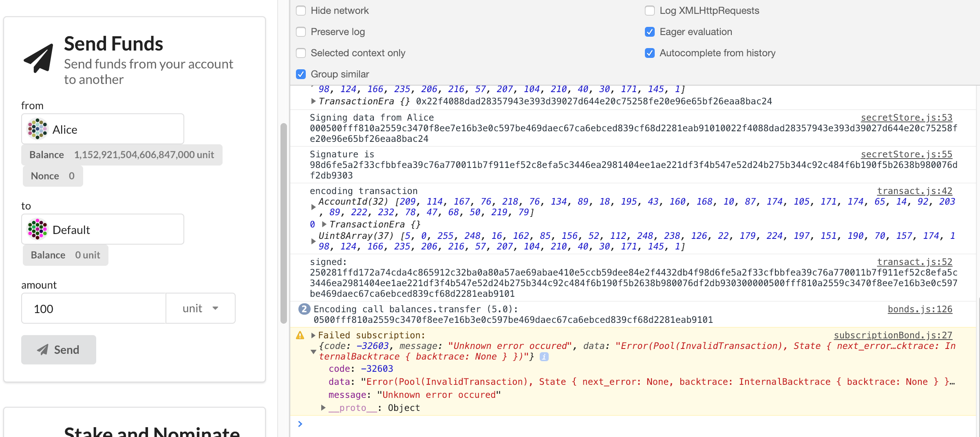Expand the Uint8Array(37) entry
Image resolution: width=980 pixels, height=437 pixels.
point(313,241)
